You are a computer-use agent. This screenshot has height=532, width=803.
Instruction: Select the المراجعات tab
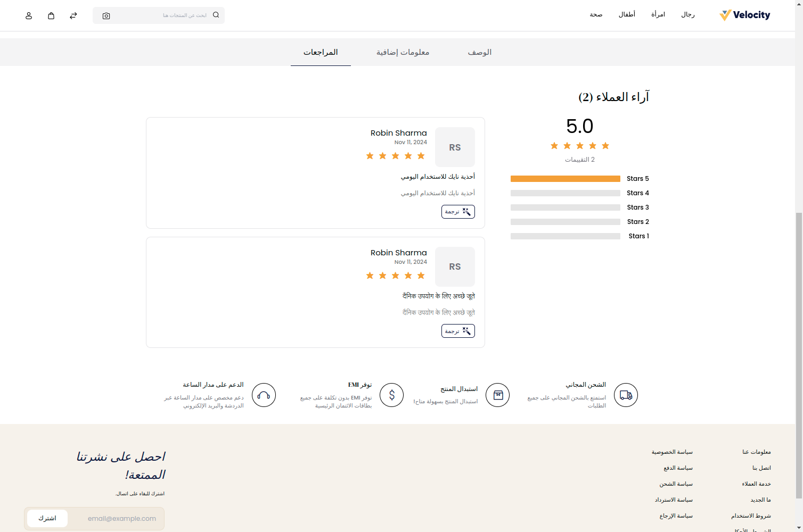[321, 52]
